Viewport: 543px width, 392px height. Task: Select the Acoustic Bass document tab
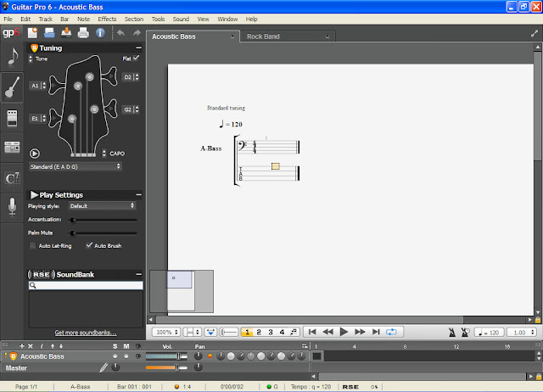[193, 36]
